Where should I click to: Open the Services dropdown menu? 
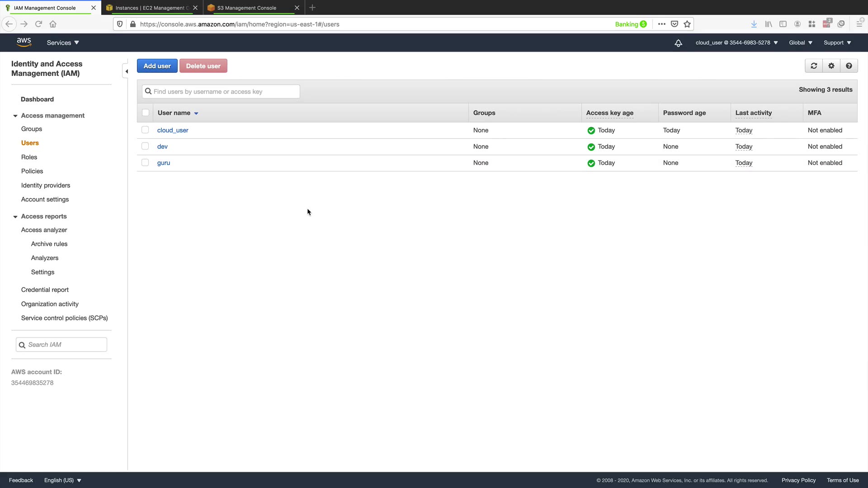click(63, 43)
